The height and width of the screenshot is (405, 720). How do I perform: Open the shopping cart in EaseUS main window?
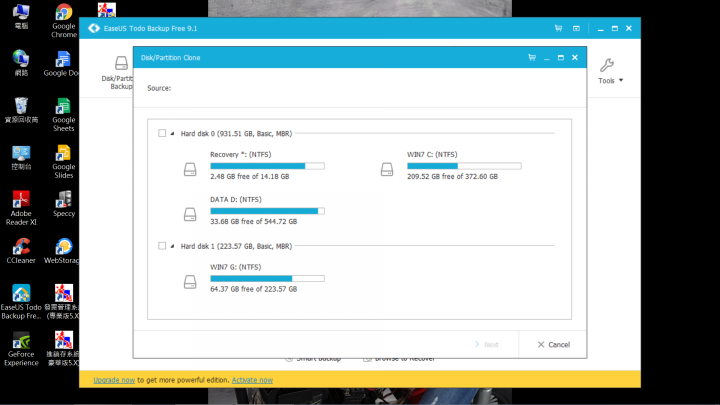point(558,28)
